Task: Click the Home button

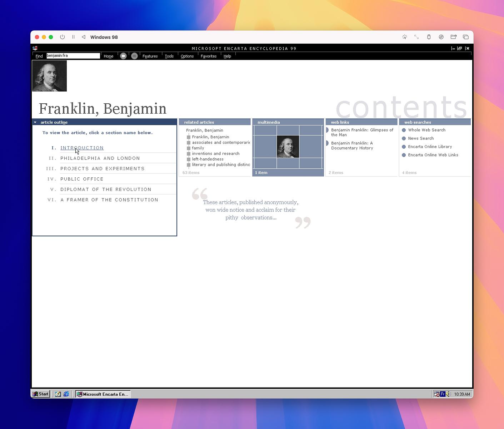Action: click(x=108, y=56)
